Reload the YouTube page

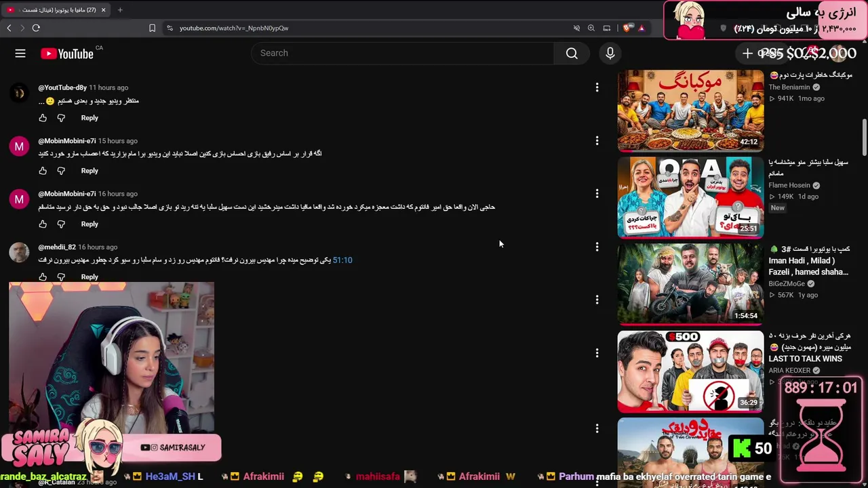click(36, 28)
